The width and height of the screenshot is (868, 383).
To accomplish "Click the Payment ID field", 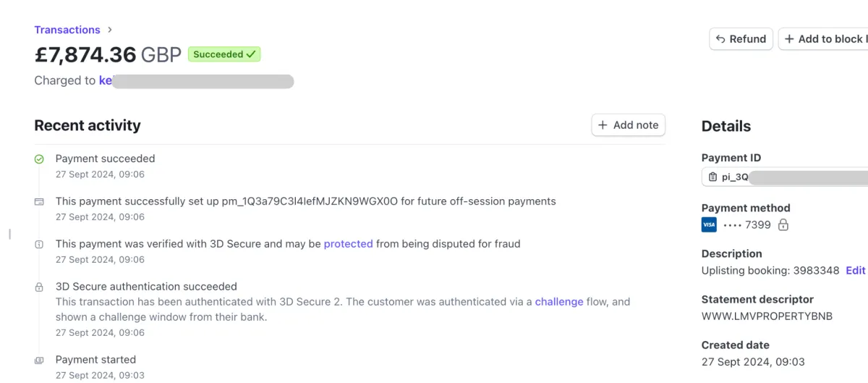I will click(x=786, y=177).
